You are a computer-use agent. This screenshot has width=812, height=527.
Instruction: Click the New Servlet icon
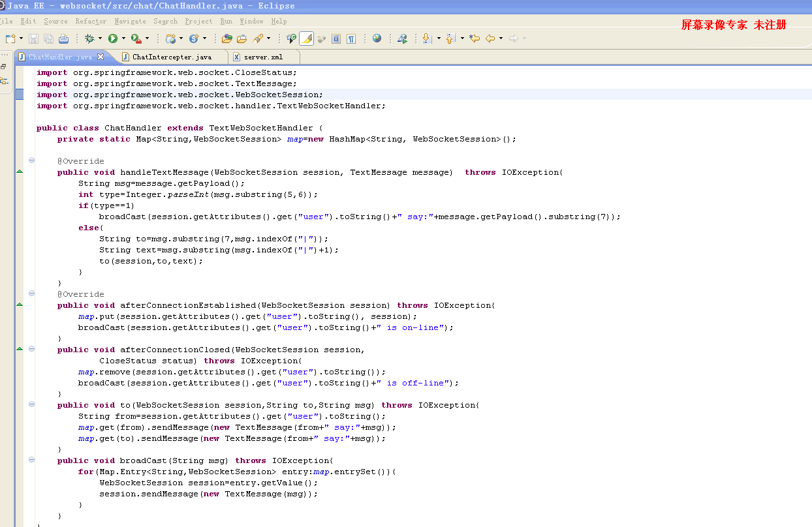tap(194, 38)
